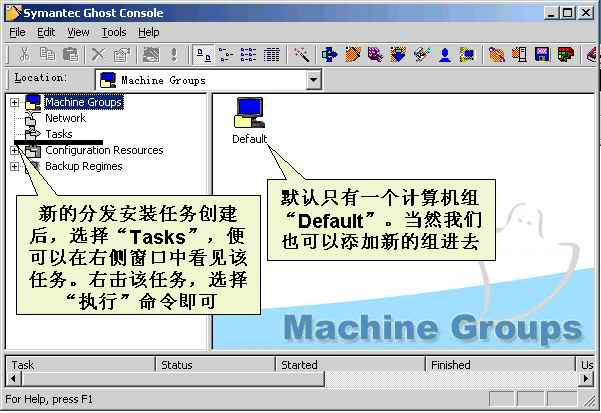
Task: Click the orange tags toolbar icon
Action: coord(496,55)
